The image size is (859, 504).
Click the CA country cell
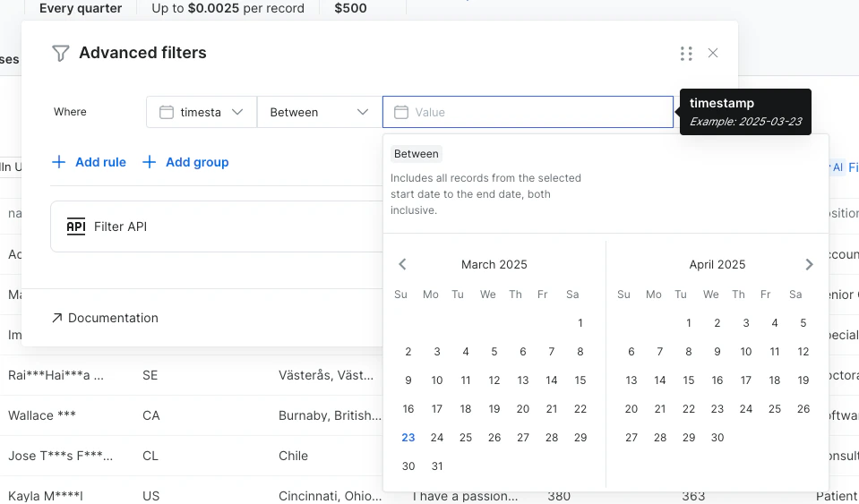pyautogui.click(x=151, y=415)
